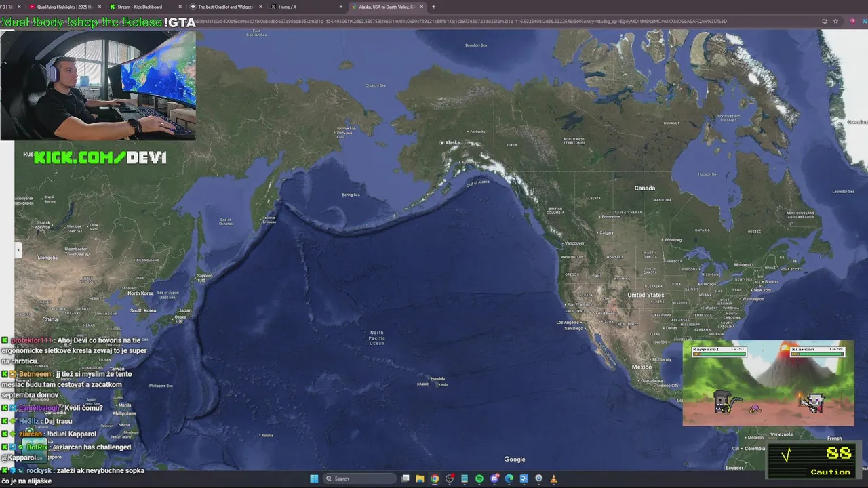
Task: Open Spotify from the taskbar
Action: pos(479,479)
